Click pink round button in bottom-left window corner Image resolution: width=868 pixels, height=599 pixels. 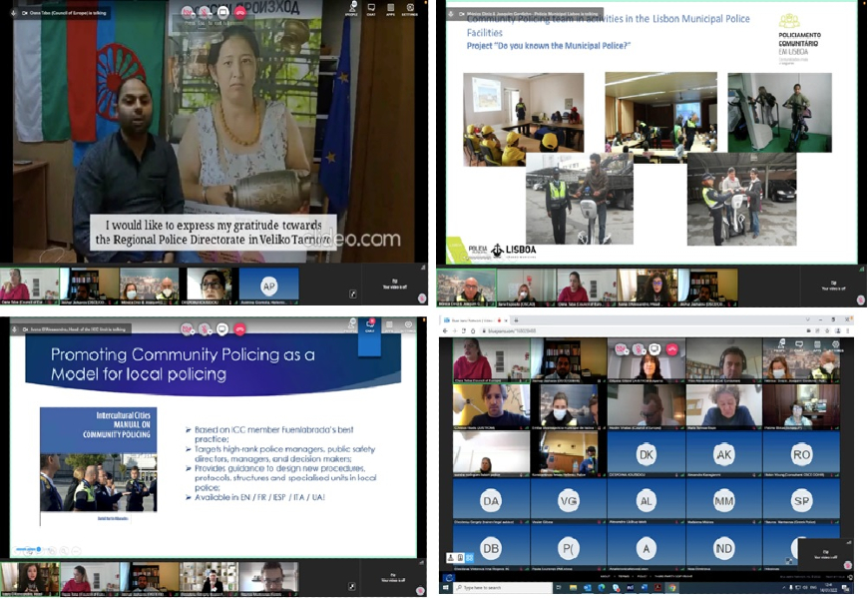(421, 591)
